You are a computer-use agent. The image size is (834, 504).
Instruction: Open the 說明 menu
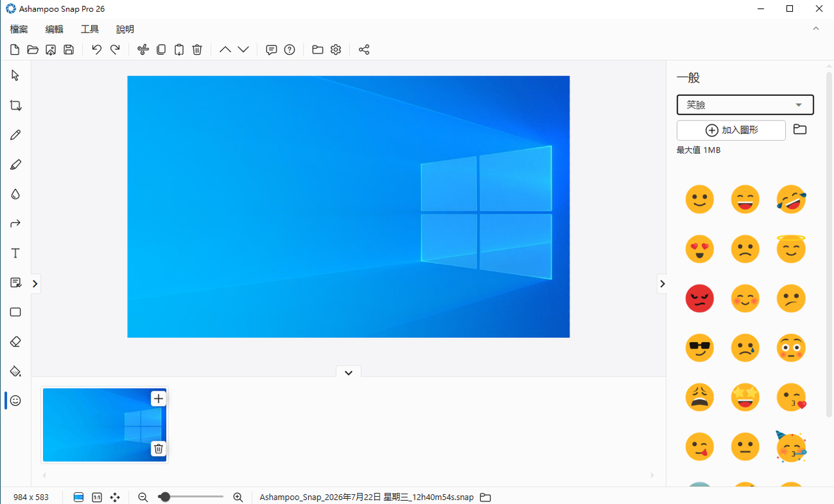tap(125, 29)
